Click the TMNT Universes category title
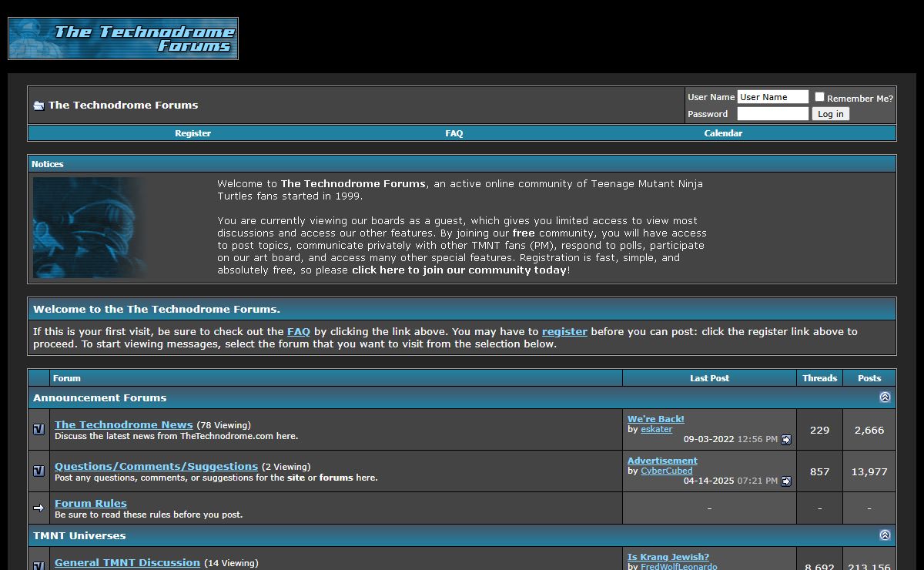This screenshot has height=570, width=924. [79, 535]
